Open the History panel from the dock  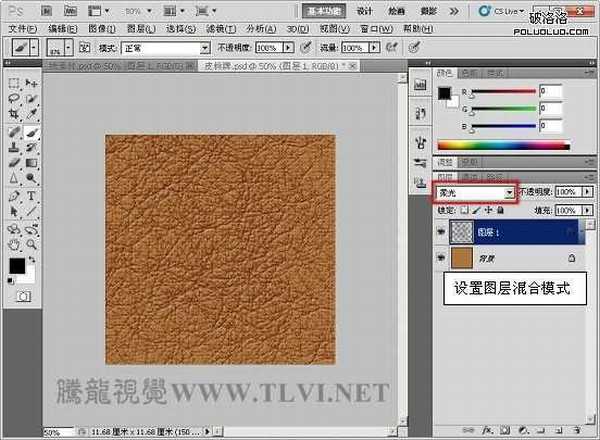[420, 113]
